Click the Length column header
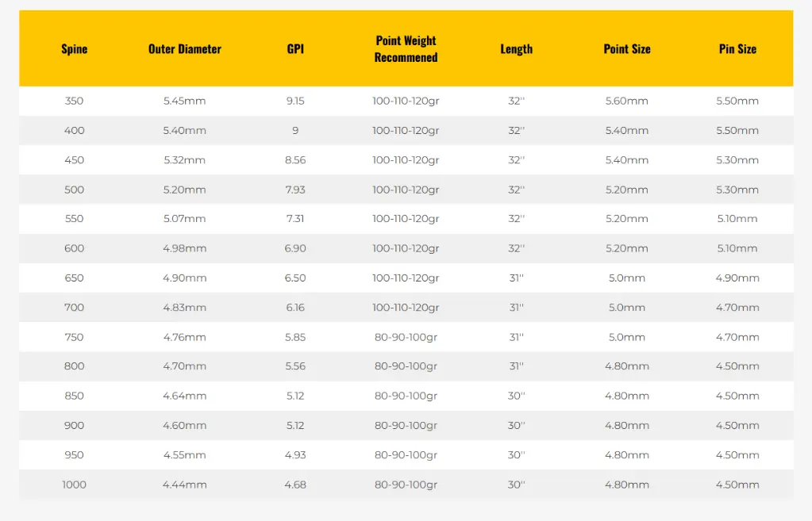This screenshot has height=521, width=812. pos(516,49)
